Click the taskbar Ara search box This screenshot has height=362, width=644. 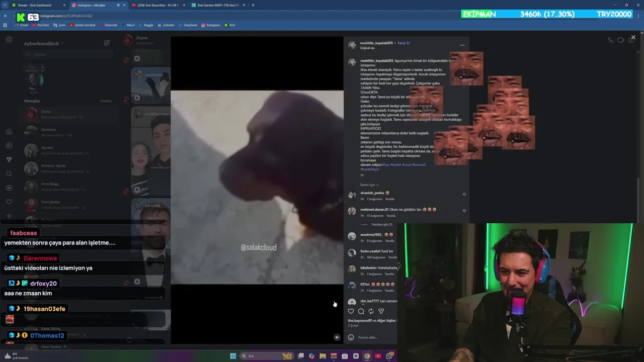[x=267, y=356]
